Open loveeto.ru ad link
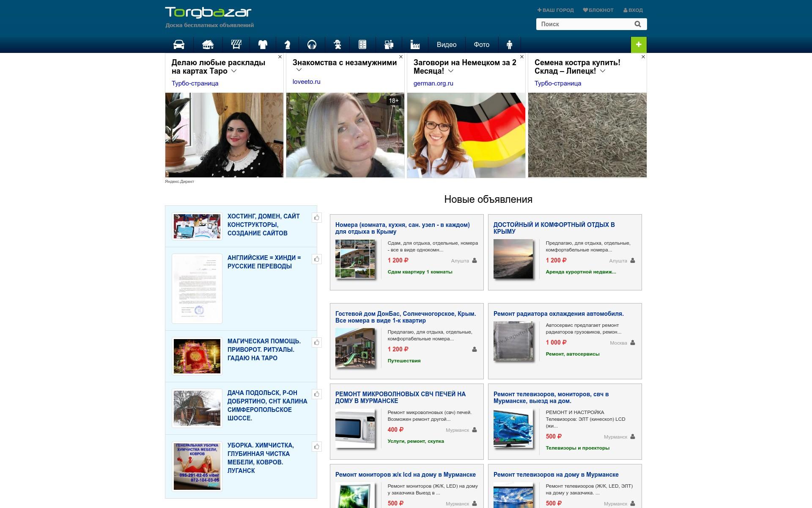812x508 pixels. click(x=307, y=82)
